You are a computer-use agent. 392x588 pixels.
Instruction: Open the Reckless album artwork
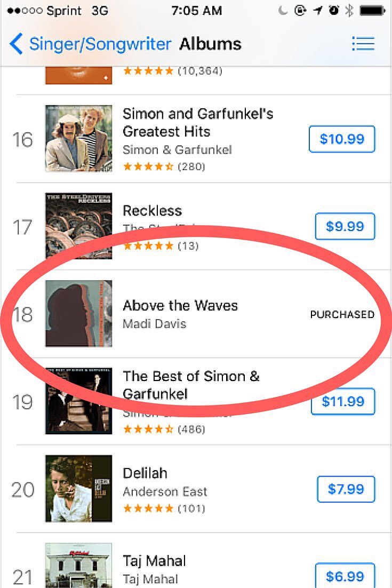78,226
